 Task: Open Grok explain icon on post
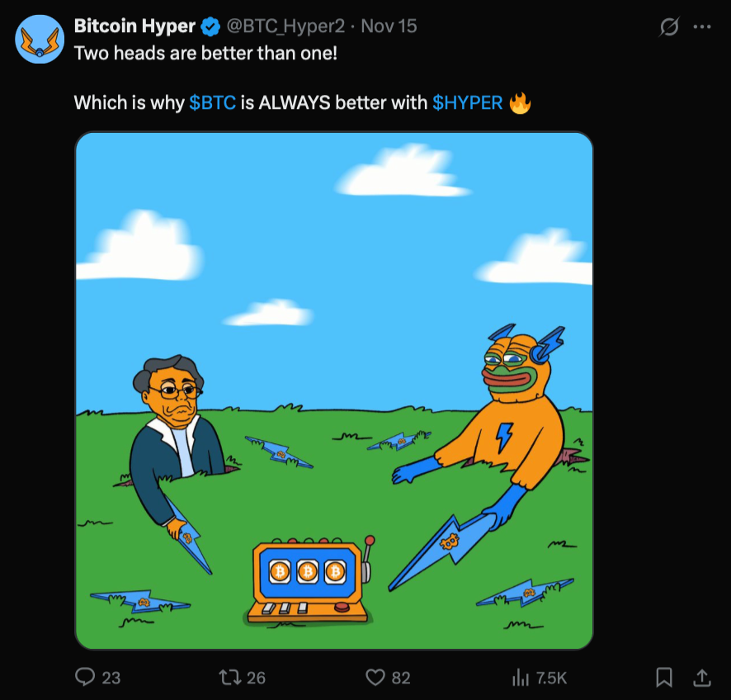[669, 27]
